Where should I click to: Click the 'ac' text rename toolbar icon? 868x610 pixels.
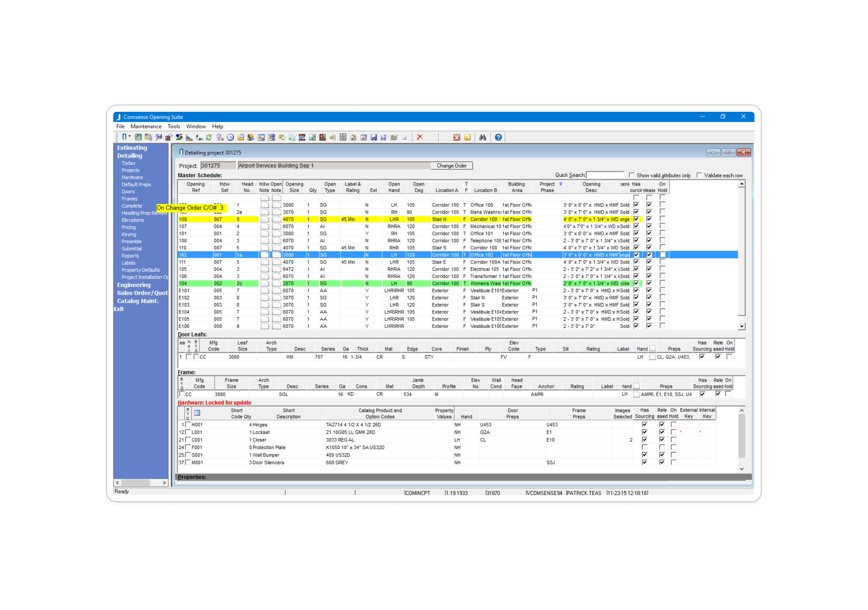(x=199, y=137)
